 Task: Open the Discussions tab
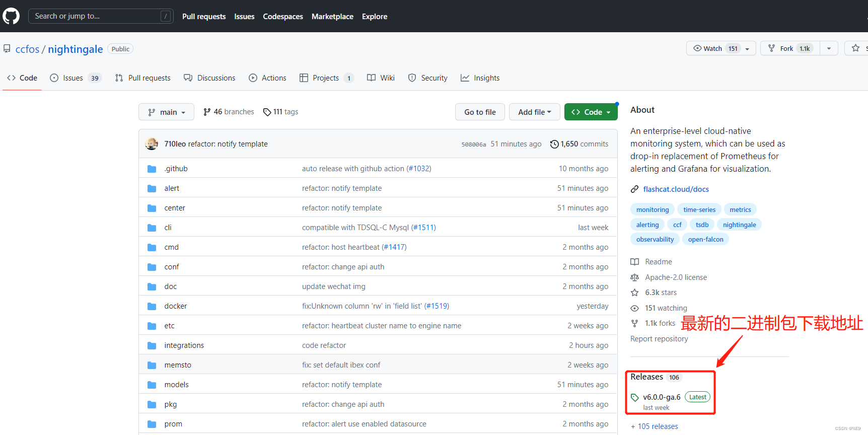coord(209,78)
